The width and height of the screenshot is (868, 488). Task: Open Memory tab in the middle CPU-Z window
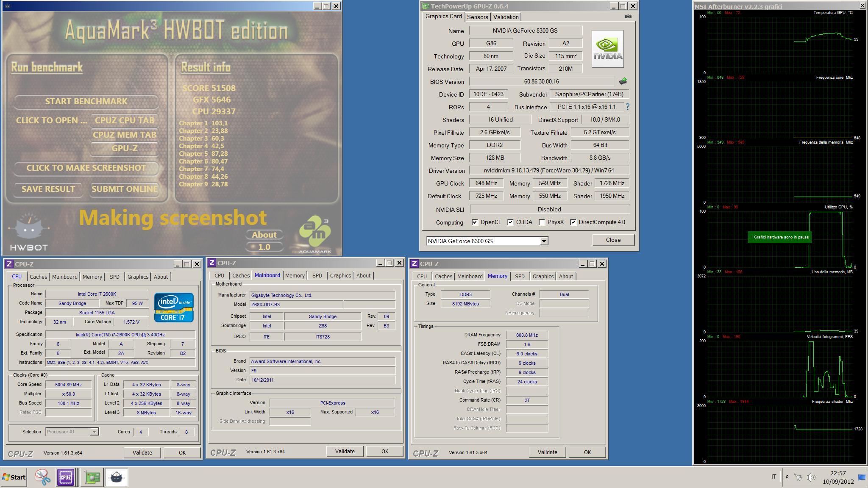(x=295, y=275)
